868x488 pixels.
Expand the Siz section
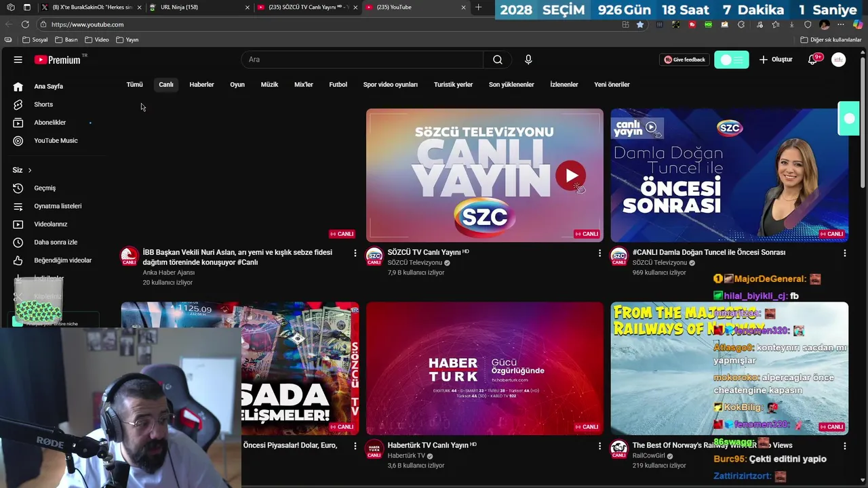point(22,170)
